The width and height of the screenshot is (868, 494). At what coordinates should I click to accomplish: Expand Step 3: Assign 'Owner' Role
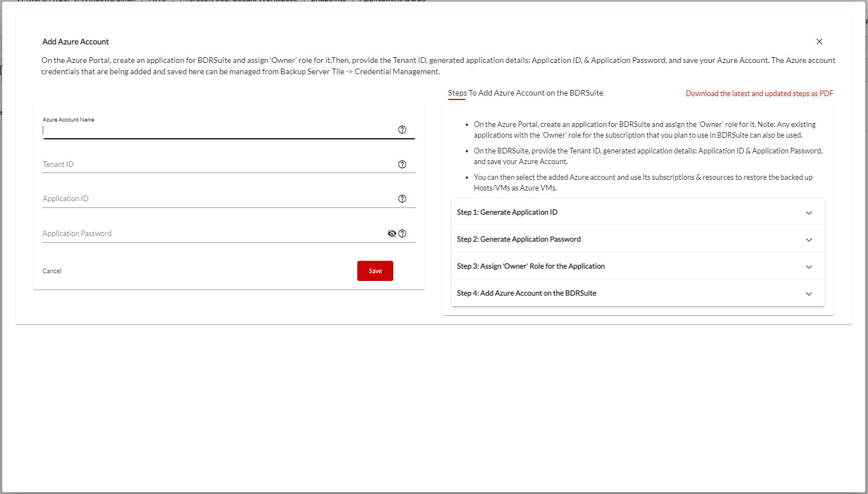(x=638, y=266)
